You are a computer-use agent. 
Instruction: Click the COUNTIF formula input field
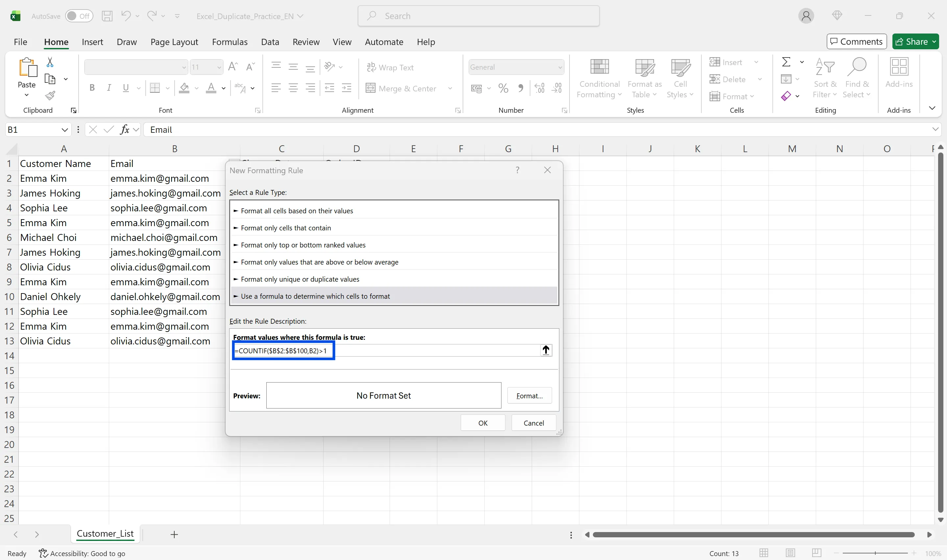(x=283, y=350)
